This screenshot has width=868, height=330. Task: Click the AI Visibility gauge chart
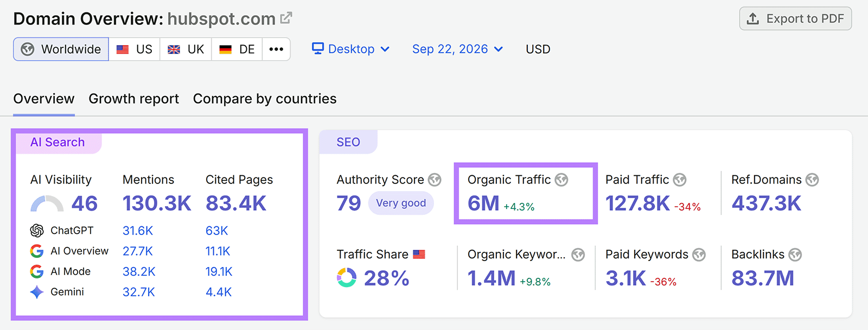(47, 204)
